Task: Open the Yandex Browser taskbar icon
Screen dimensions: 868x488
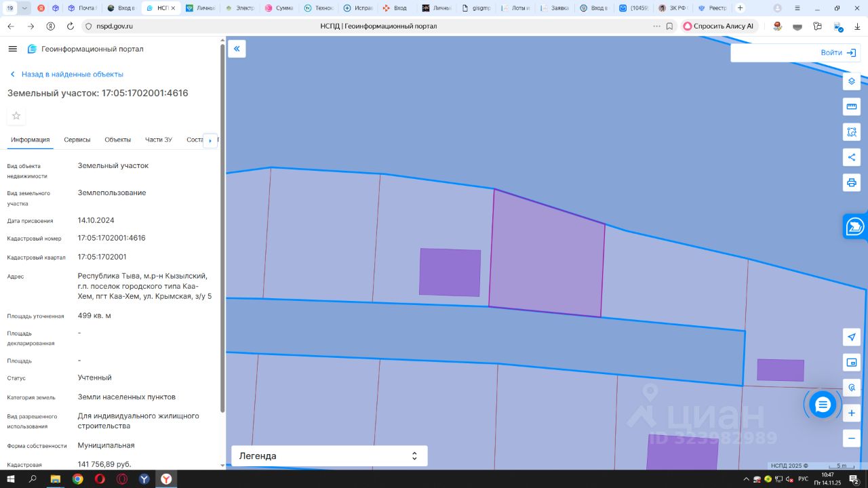Action: click(x=166, y=479)
